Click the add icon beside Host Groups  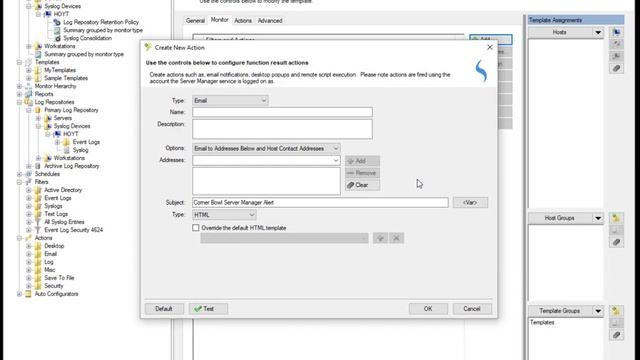(616, 218)
